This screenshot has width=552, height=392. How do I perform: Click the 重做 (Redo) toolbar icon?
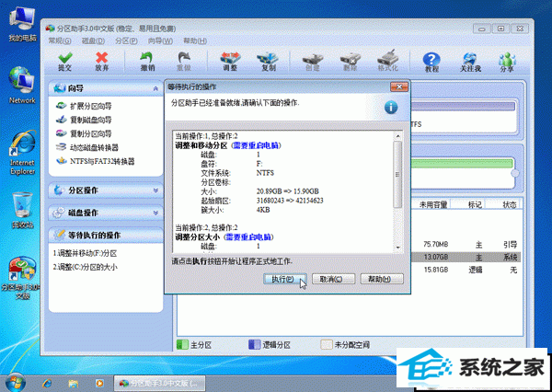184,61
